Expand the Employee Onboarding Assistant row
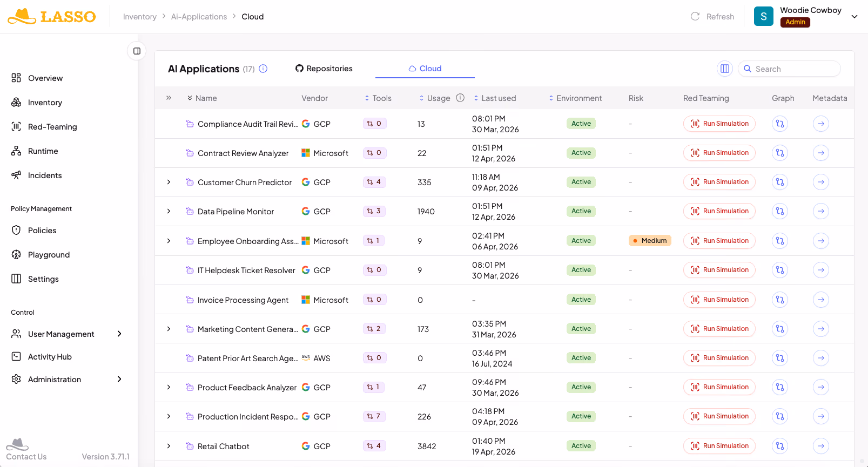 [x=169, y=241]
